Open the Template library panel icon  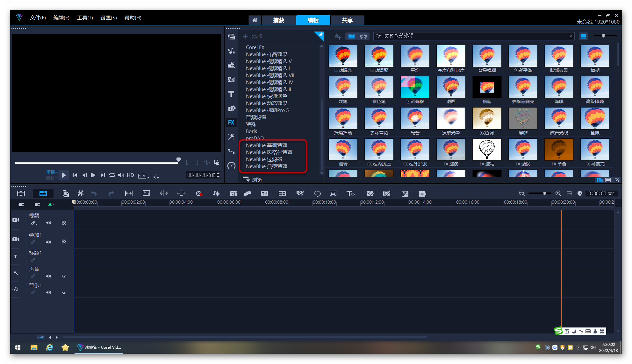pos(231,65)
